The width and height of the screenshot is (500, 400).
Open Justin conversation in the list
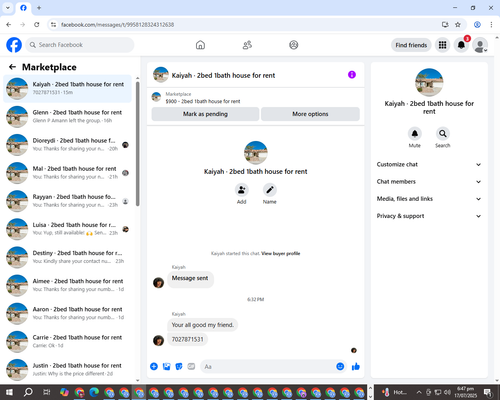tap(67, 369)
